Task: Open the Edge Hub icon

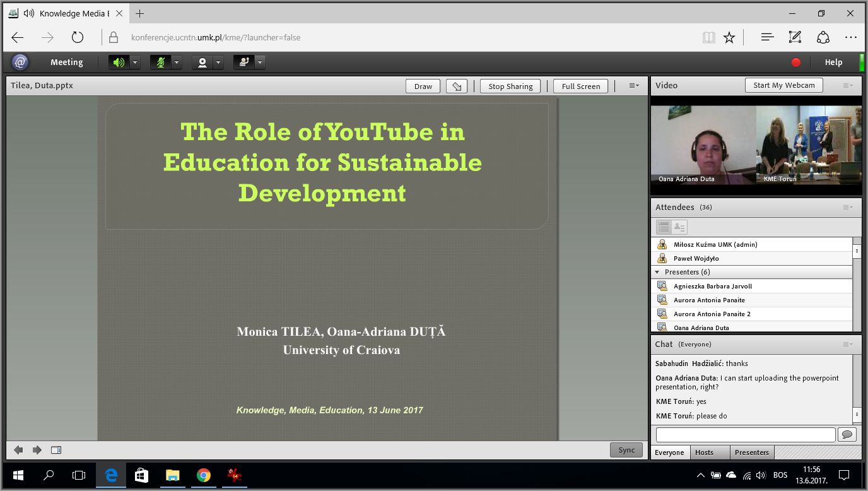Action: point(767,37)
